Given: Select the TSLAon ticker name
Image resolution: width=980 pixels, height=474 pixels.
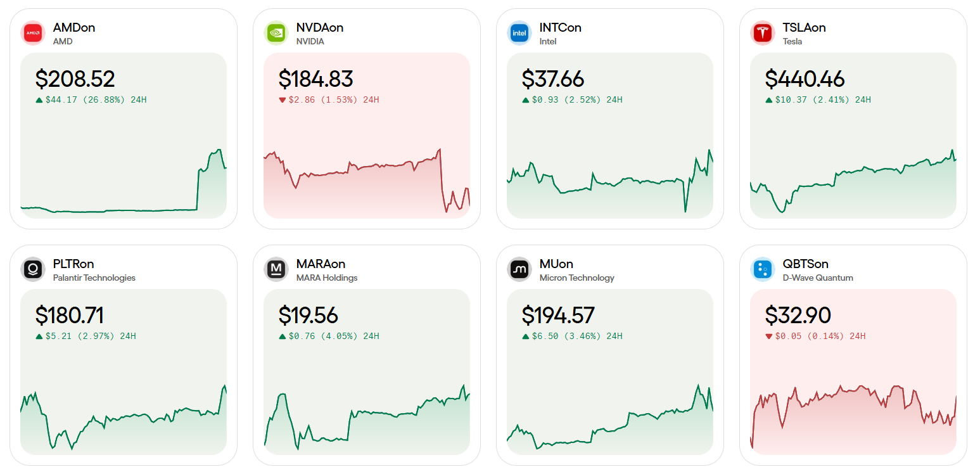Looking at the screenshot, I should click(x=804, y=27).
